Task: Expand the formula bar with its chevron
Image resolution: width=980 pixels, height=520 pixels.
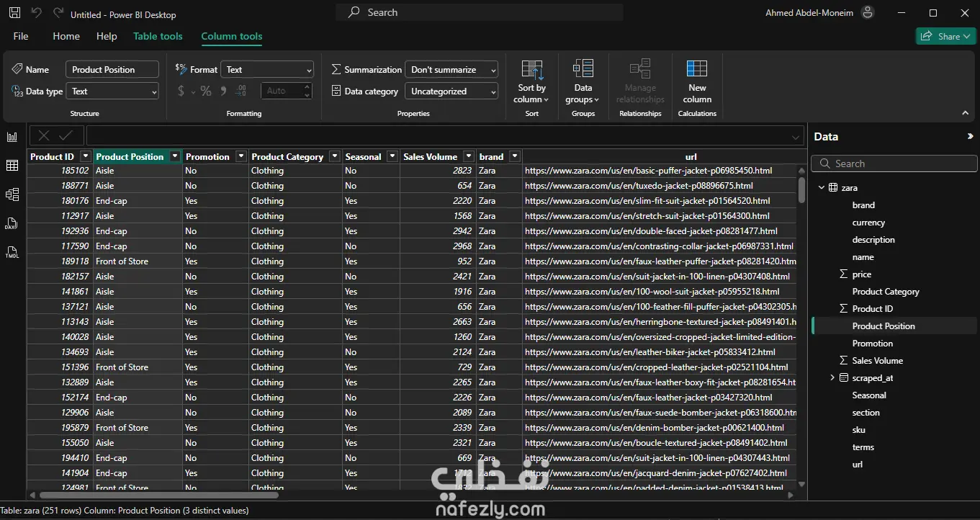Action: 796,136
